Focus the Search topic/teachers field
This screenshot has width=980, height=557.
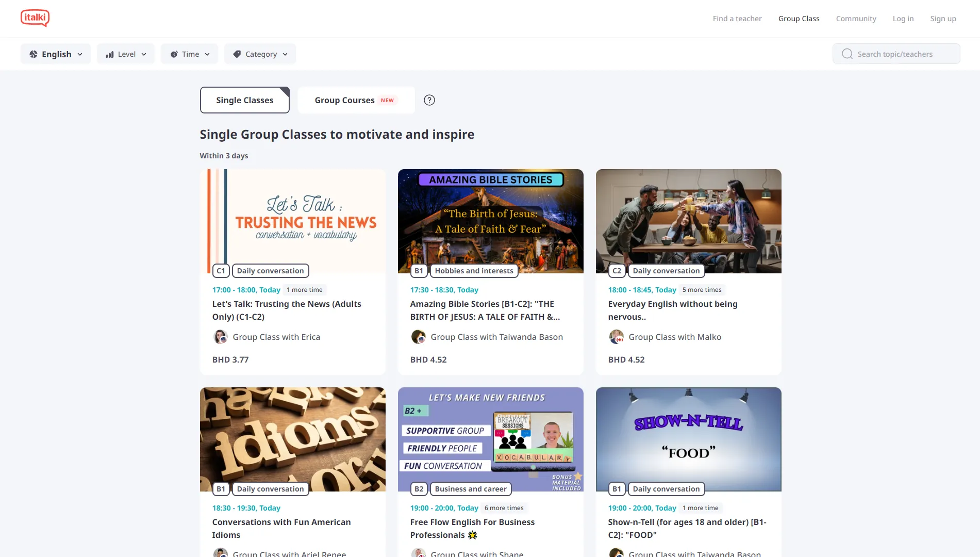click(x=896, y=54)
